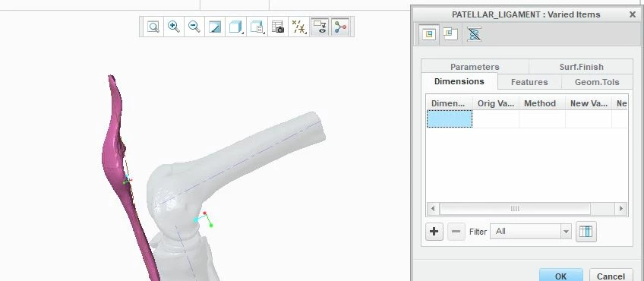This screenshot has width=644, height=281.
Task: Open the Filter dropdown set to All
Action: pos(530,232)
